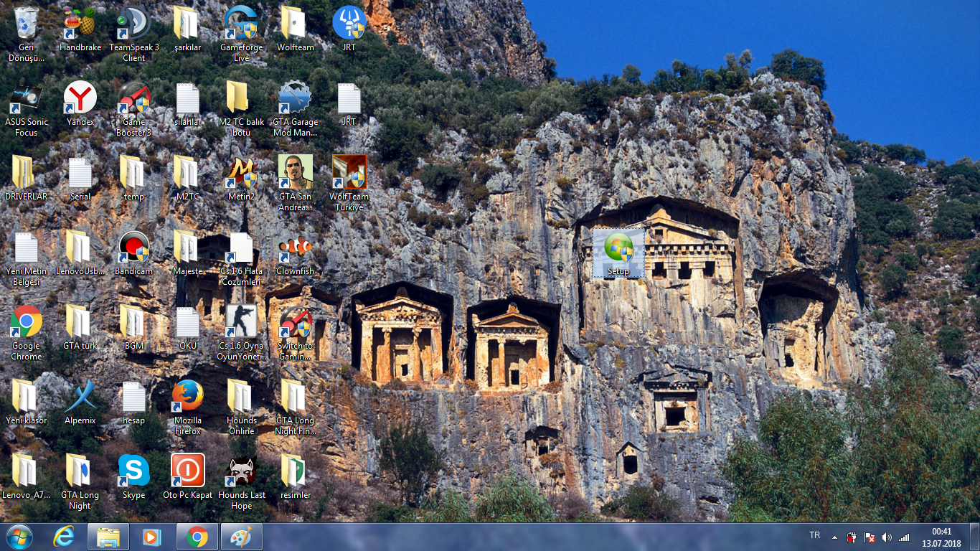980x551 pixels.
Task: Switch to Chrome on the taskbar
Action: tap(197, 537)
